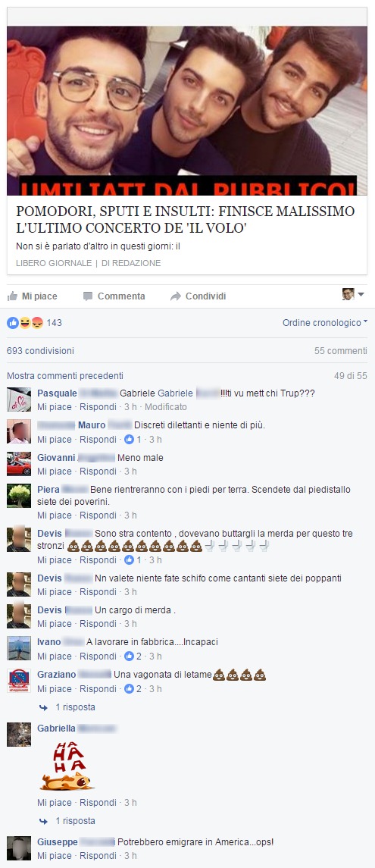Click the reaction emoji icons beside 143
The image size is (375, 868).
tap(25, 322)
